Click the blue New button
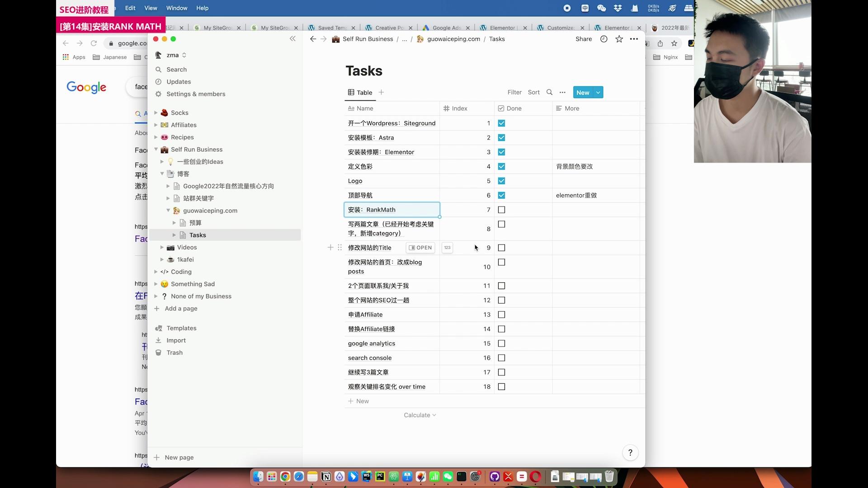The width and height of the screenshot is (868, 488). click(x=583, y=92)
